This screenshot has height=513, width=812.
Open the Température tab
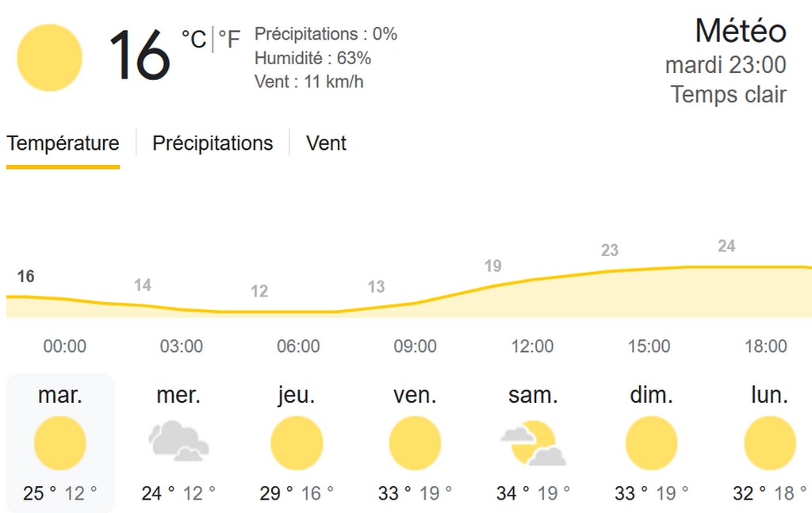click(x=63, y=144)
